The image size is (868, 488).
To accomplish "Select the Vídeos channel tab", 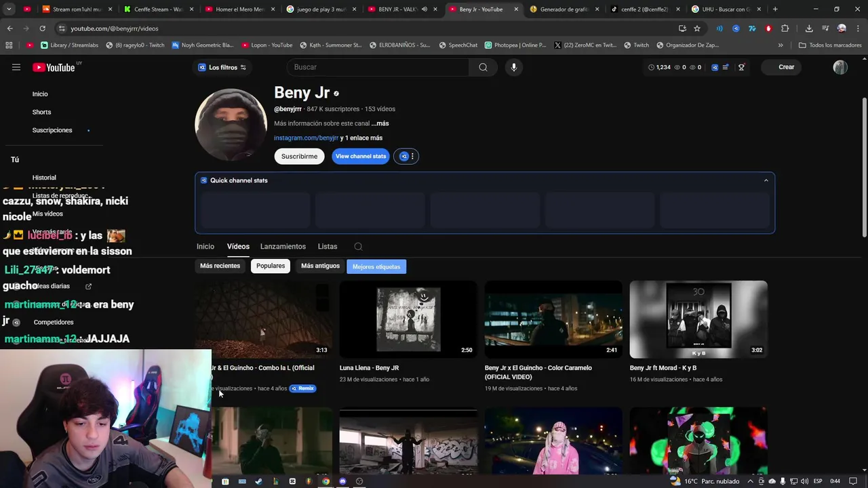I will click(238, 247).
